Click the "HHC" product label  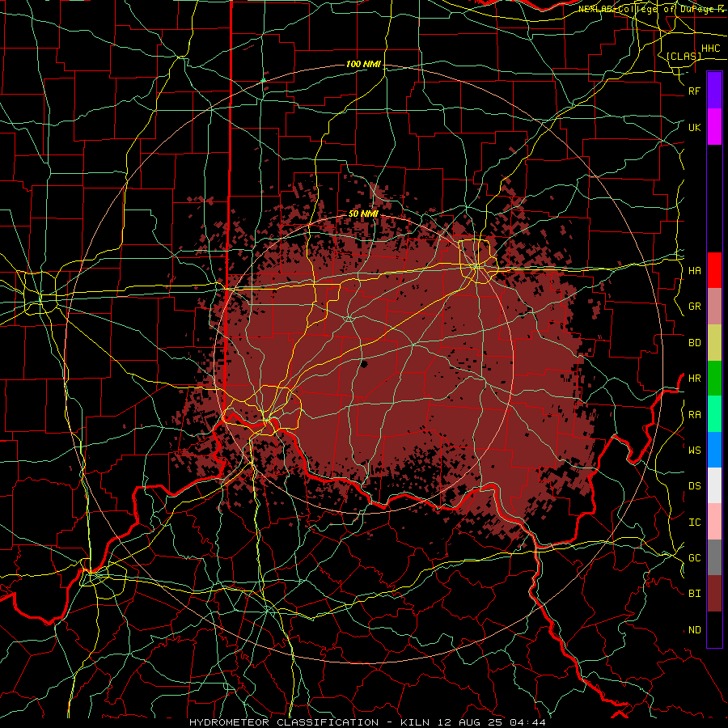point(711,49)
